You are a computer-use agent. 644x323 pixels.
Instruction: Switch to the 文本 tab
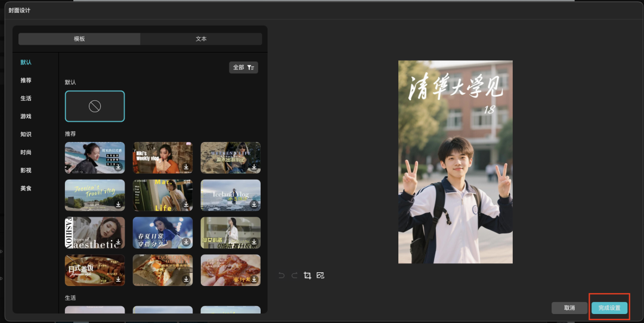click(202, 39)
